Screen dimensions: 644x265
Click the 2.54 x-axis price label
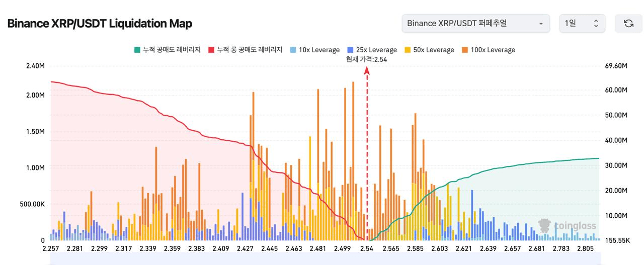pyautogui.click(x=367, y=248)
